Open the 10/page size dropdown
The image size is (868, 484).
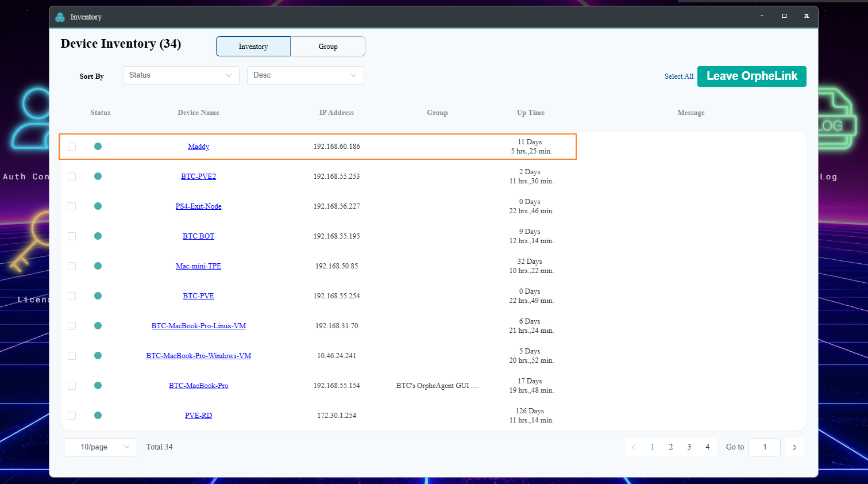pos(101,447)
